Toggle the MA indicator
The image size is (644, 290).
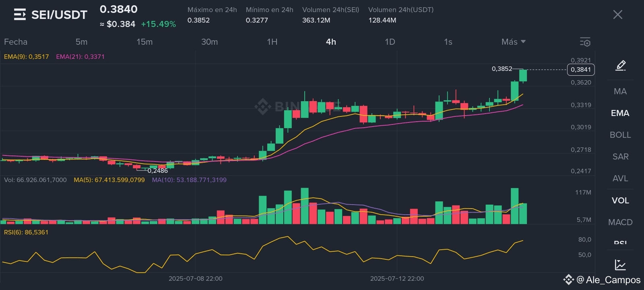point(620,91)
